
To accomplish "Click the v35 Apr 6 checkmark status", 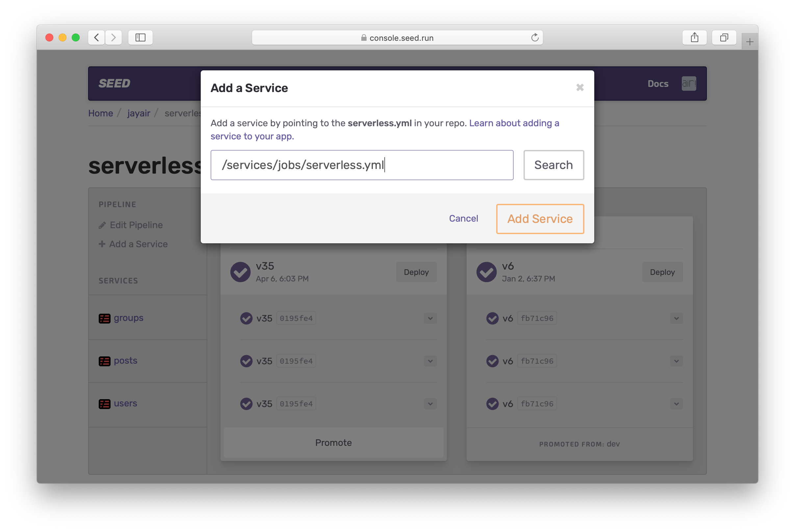I will point(240,272).
